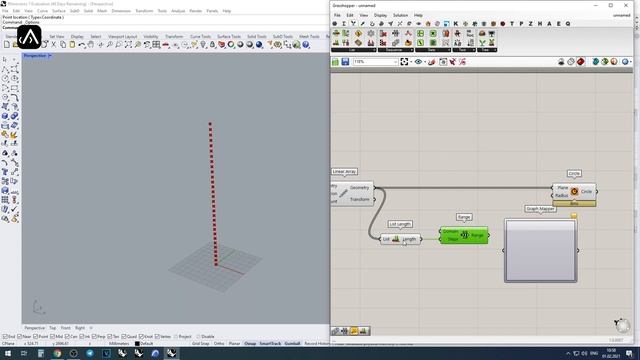Click the wireframe preview icon in Grasshopper
640x360 pixels.
571,62
